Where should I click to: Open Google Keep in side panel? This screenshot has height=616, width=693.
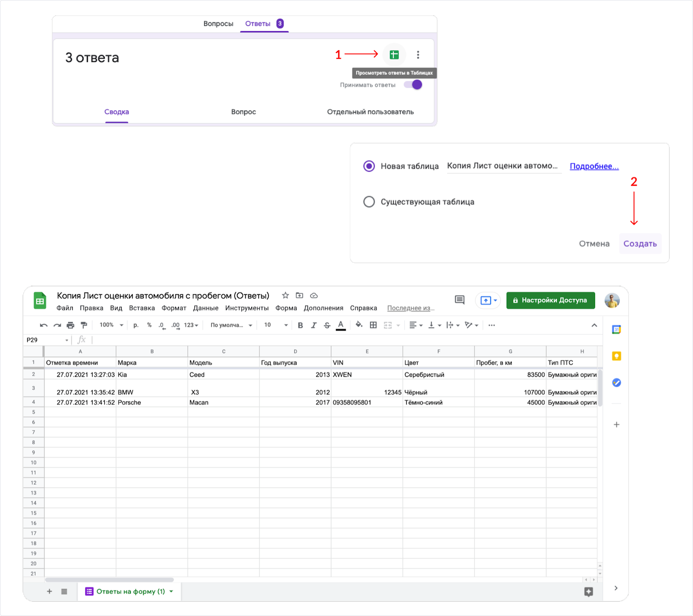click(x=616, y=356)
